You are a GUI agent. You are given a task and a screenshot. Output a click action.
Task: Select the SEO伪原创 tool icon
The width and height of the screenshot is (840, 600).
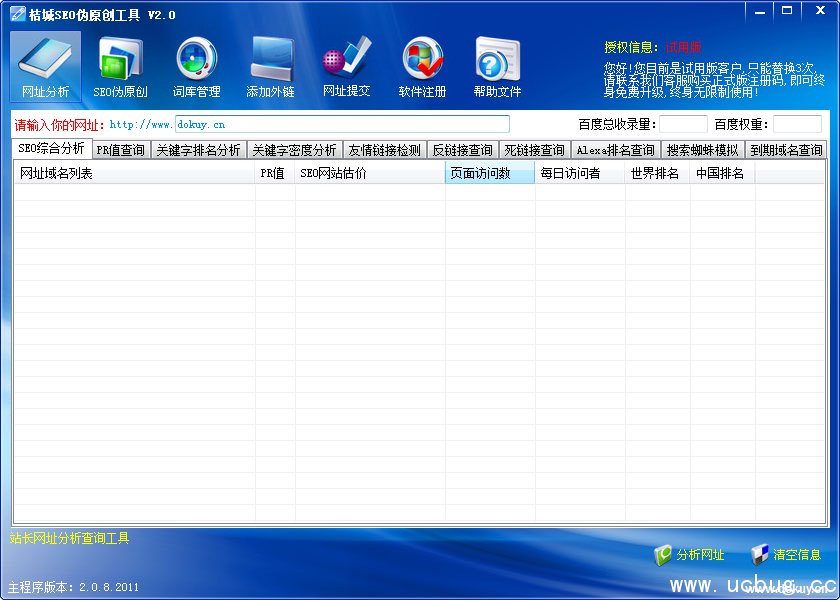point(120,66)
